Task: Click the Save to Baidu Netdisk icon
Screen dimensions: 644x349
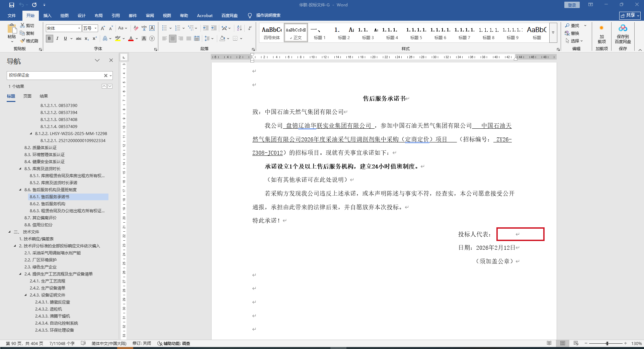Action: click(x=623, y=33)
